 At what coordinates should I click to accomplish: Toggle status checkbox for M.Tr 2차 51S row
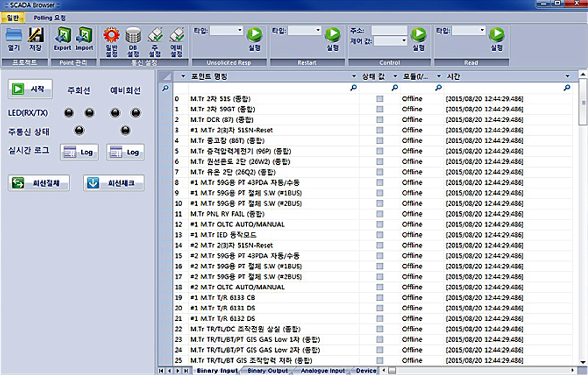pos(380,99)
